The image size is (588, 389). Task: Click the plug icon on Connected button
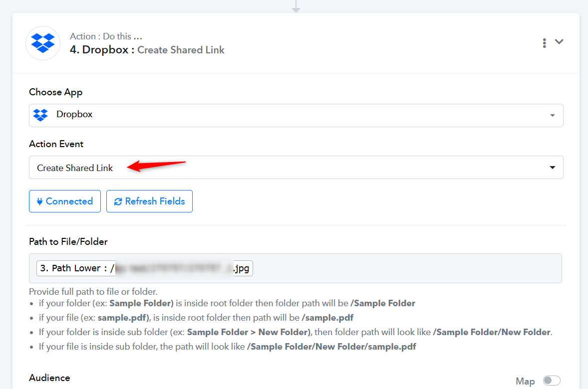coord(40,201)
